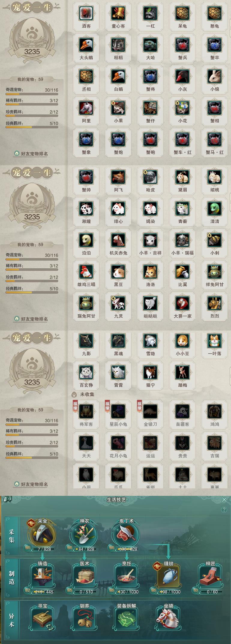Viewport: 231px width, 644px height.
Task: Select the 采金 mining skill icon
Action: (x=42, y=535)
